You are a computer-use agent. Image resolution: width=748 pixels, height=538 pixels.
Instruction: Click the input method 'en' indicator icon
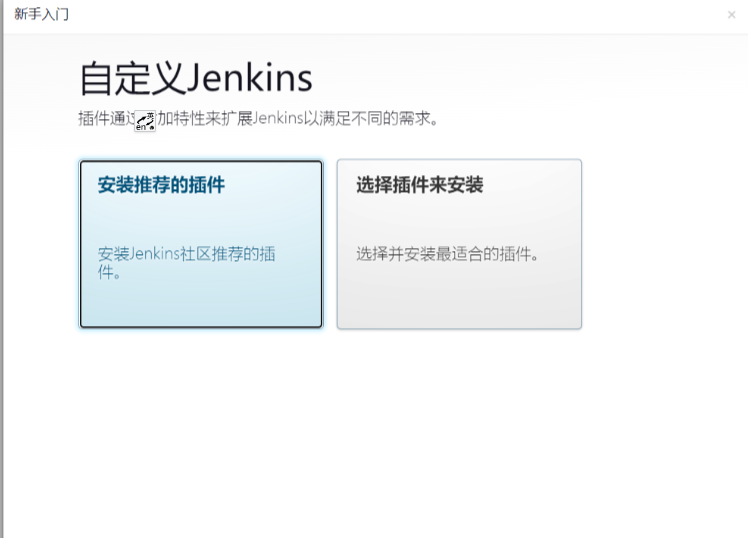click(145, 121)
